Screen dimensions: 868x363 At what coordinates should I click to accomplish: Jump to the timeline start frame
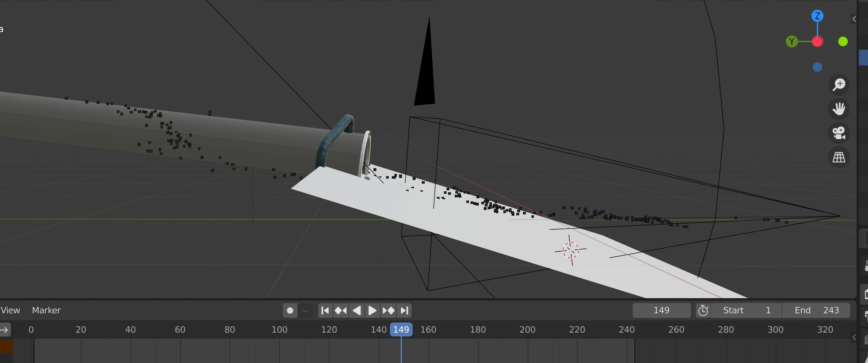[325, 311]
